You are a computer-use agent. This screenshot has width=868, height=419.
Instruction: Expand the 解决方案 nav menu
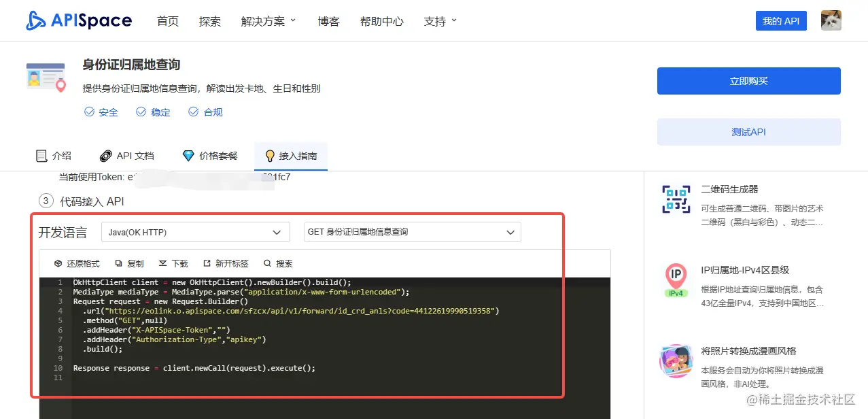point(268,21)
